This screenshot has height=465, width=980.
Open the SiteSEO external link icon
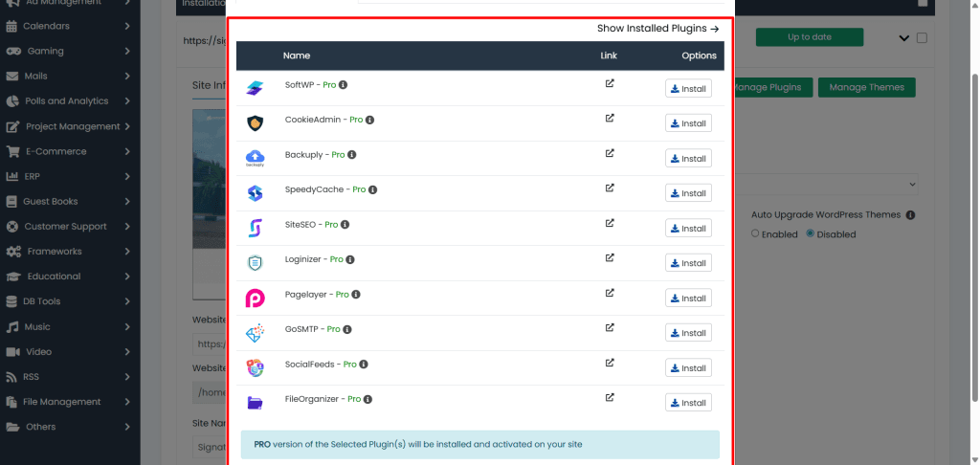click(610, 223)
